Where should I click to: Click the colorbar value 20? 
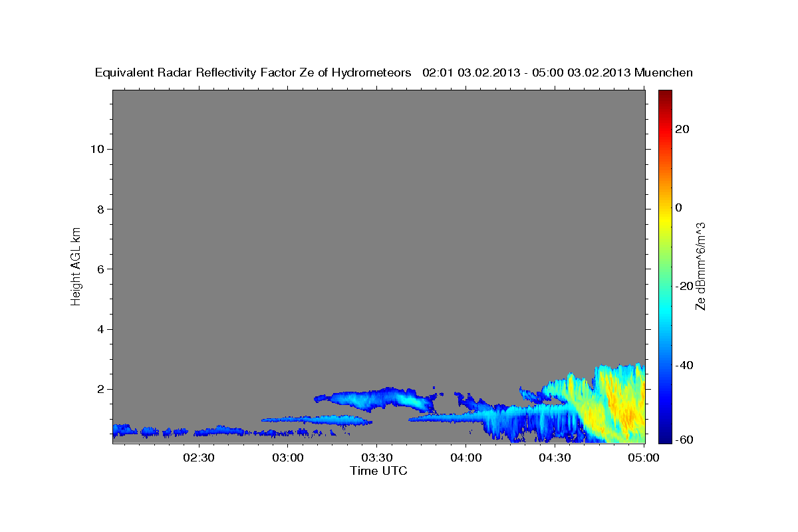(x=682, y=128)
